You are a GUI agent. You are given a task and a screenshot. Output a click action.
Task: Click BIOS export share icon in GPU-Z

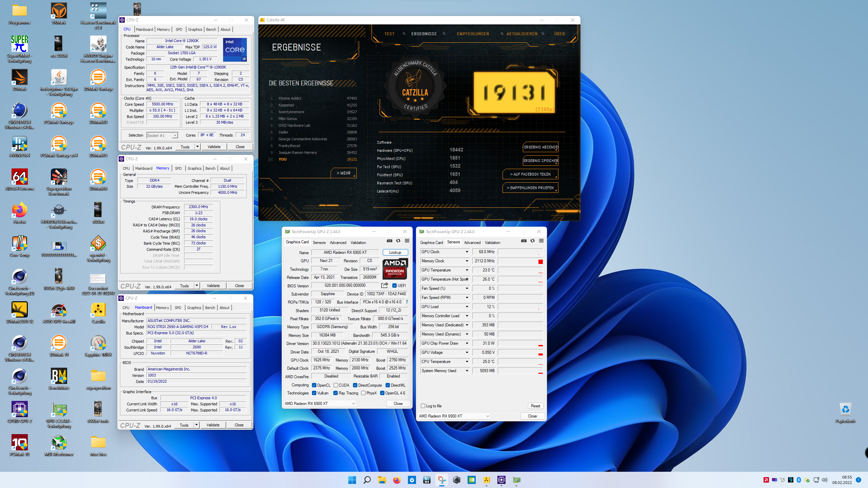tap(384, 285)
